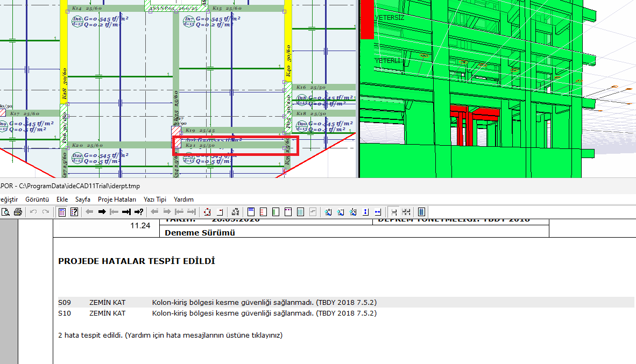The image size is (636, 364).
Task: Click the page icon with blue top header
Action: (251, 212)
